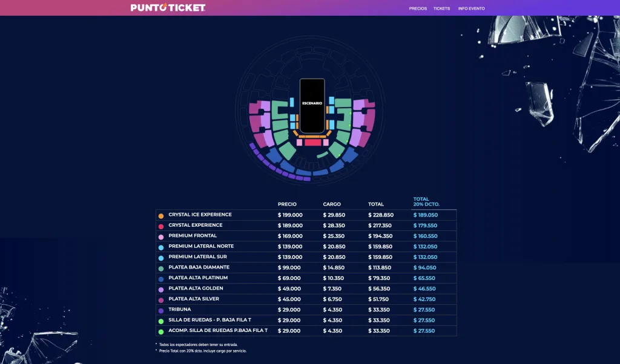Select the Platea Alta Platinum row label
620x364 pixels.
198,278
